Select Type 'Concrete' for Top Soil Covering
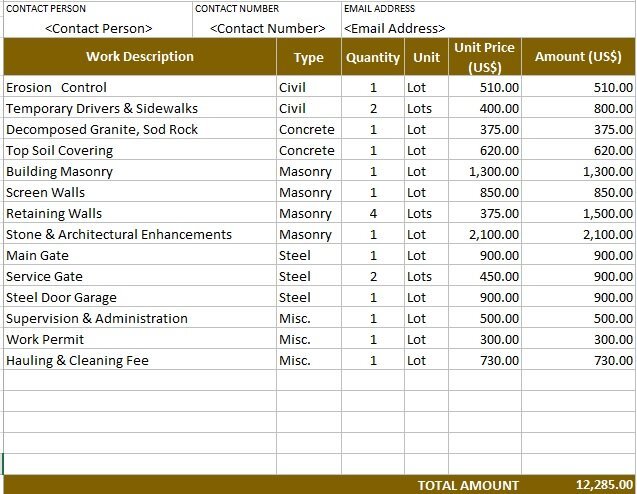This screenshot has width=637, height=494. coord(309,150)
